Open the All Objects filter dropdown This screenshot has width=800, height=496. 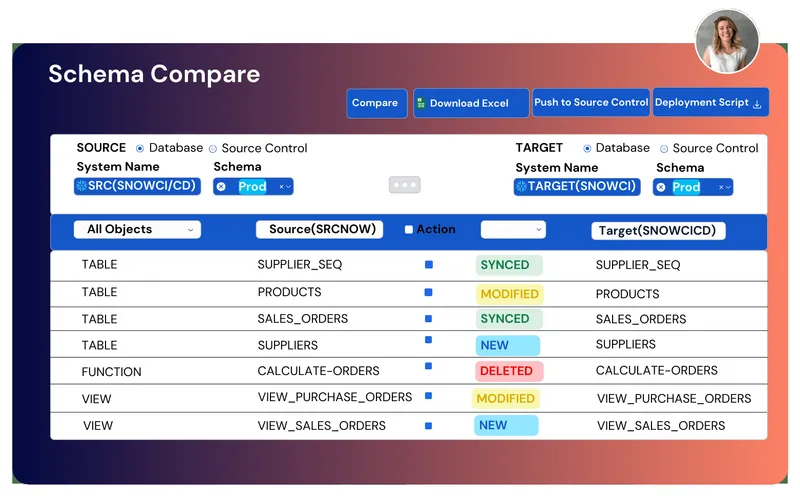(x=137, y=230)
